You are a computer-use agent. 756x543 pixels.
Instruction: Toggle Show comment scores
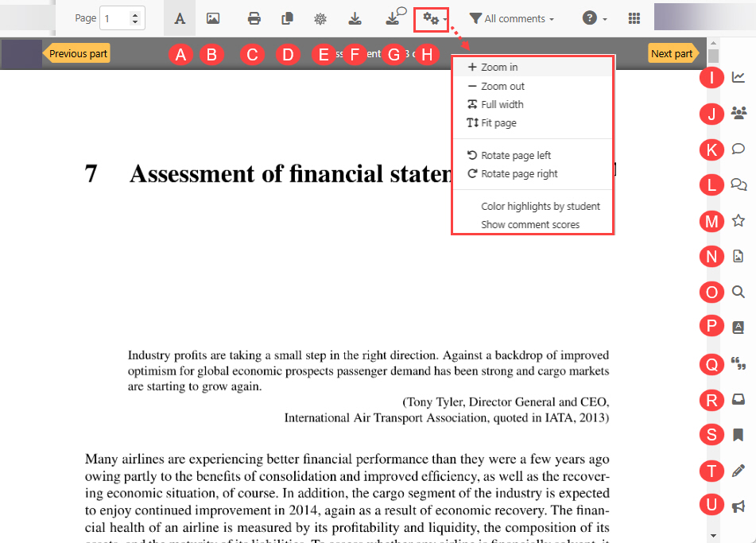tap(533, 225)
